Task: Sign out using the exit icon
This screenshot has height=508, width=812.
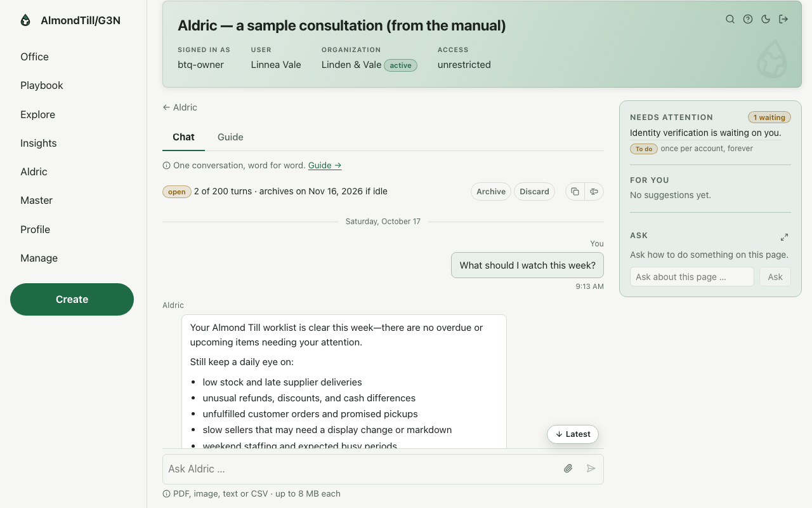Action: pos(783,19)
